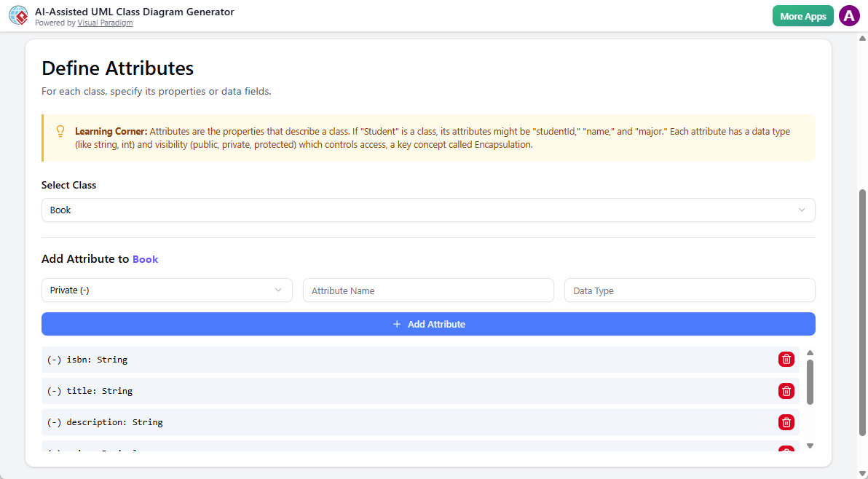Click the Attribute Name input field
This screenshot has width=868, height=479.
(428, 290)
